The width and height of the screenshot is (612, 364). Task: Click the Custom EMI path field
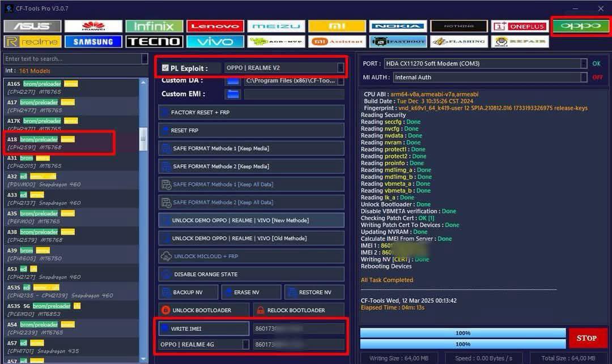coord(294,94)
